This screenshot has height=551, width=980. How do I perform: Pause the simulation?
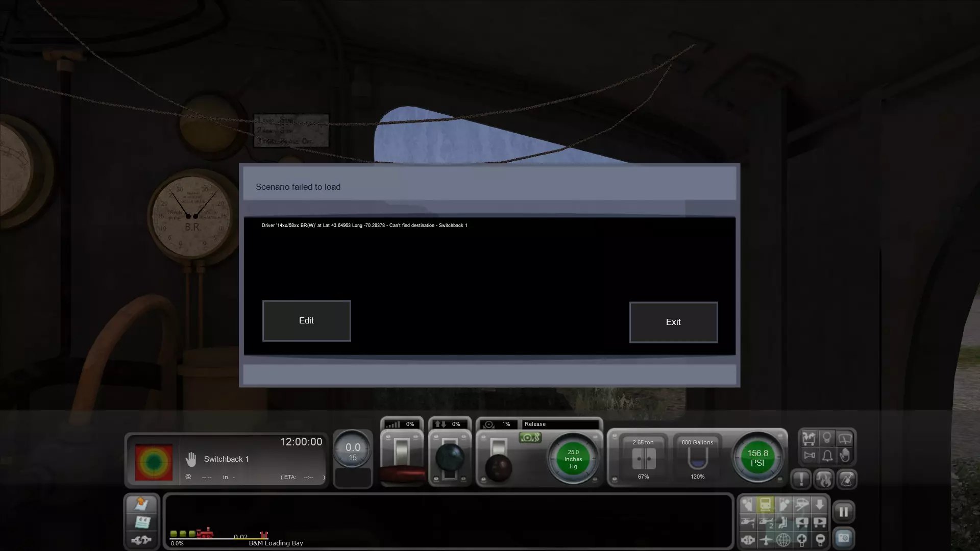(x=843, y=512)
